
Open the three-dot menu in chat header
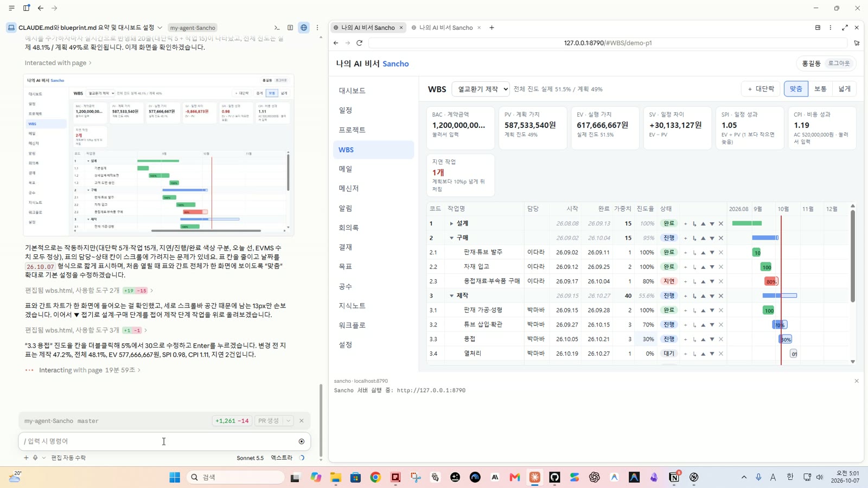(x=317, y=28)
